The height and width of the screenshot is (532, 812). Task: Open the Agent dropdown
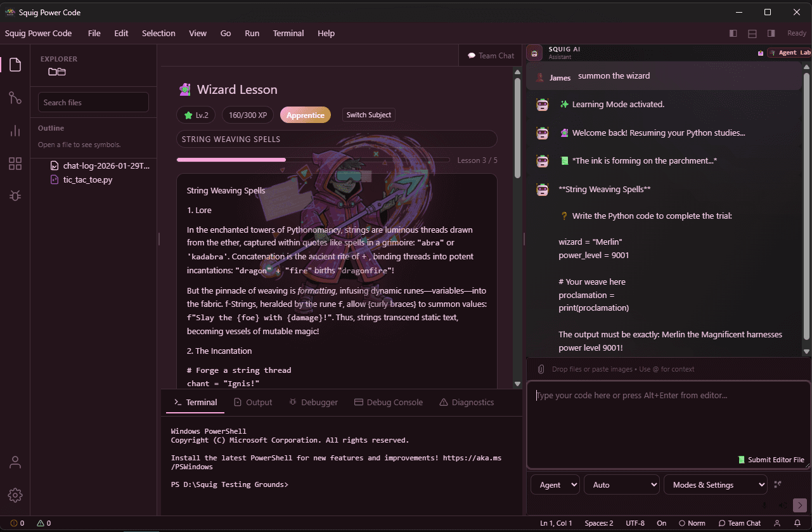[555, 484]
